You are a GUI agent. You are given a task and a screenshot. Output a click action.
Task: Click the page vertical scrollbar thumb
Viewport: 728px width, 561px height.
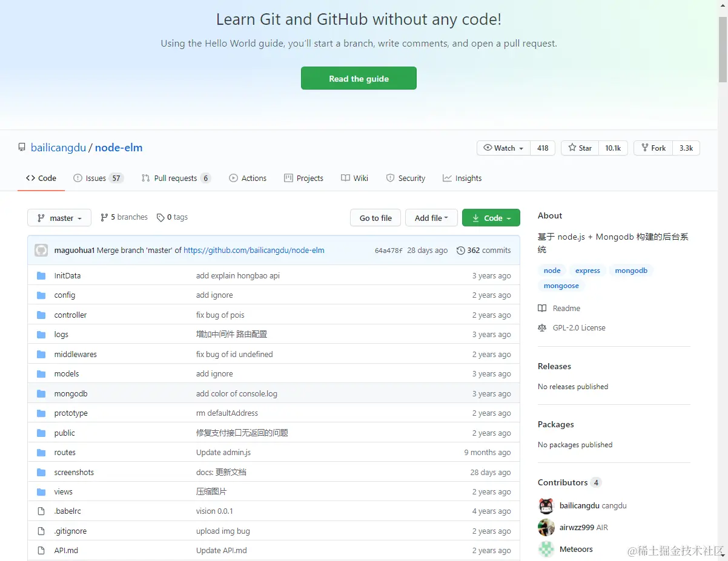click(723, 48)
